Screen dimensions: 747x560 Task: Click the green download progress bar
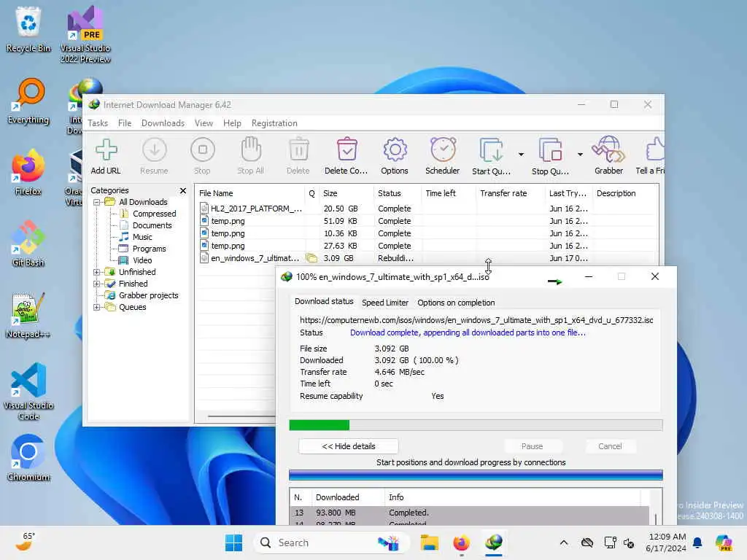point(476,425)
